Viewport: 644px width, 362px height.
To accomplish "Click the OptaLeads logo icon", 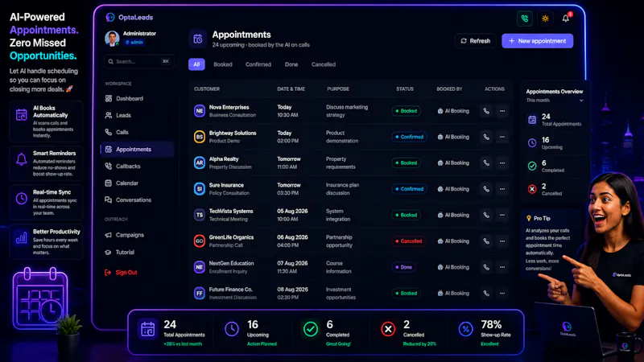I will click(x=110, y=17).
